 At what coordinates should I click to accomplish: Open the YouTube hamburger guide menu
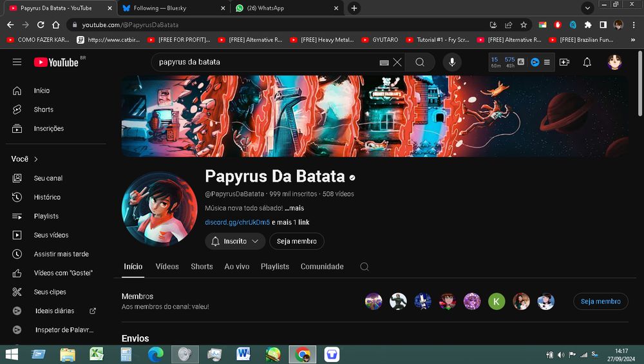point(17,62)
